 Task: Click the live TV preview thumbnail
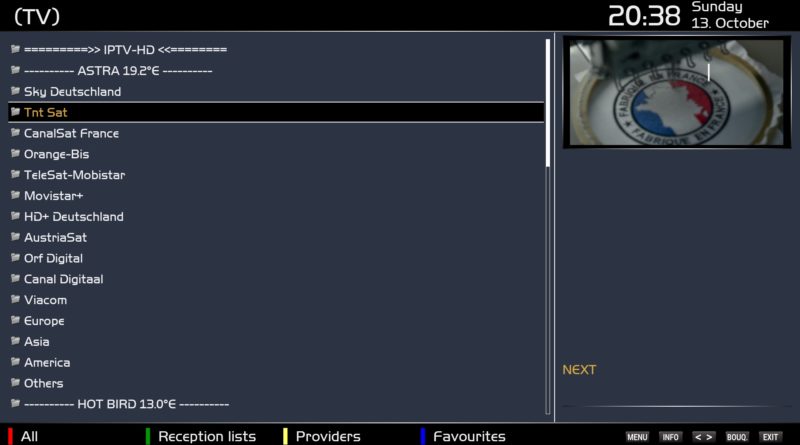pyautogui.click(x=677, y=92)
